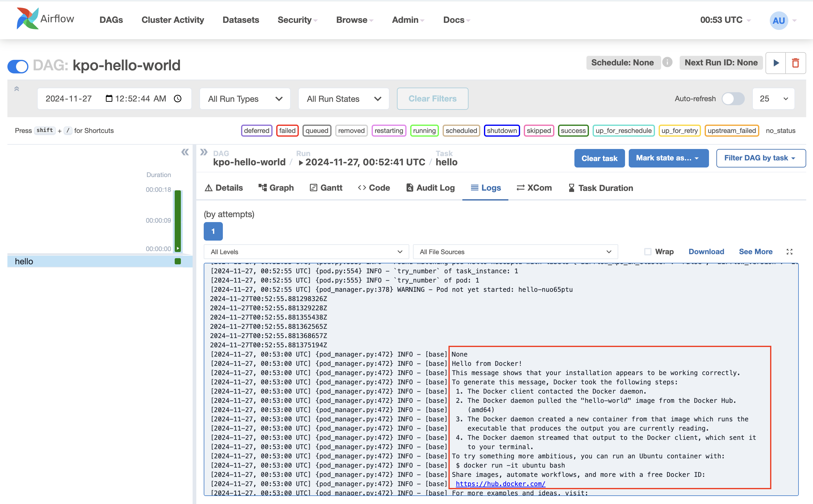This screenshot has width=813, height=504.
Task: Select attempt 1 button
Action: click(213, 231)
